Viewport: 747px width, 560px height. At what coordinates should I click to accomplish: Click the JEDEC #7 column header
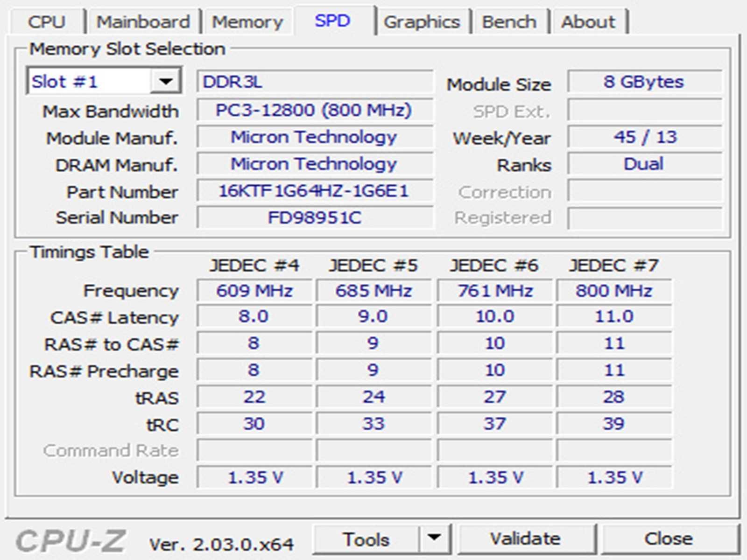coord(614,266)
